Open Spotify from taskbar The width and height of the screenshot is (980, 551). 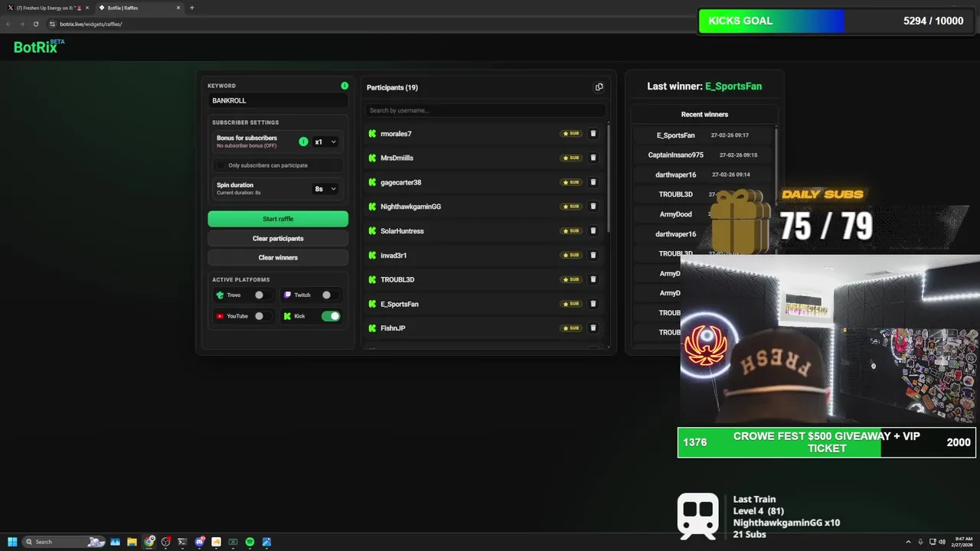pyautogui.click(x=250, y=542)
